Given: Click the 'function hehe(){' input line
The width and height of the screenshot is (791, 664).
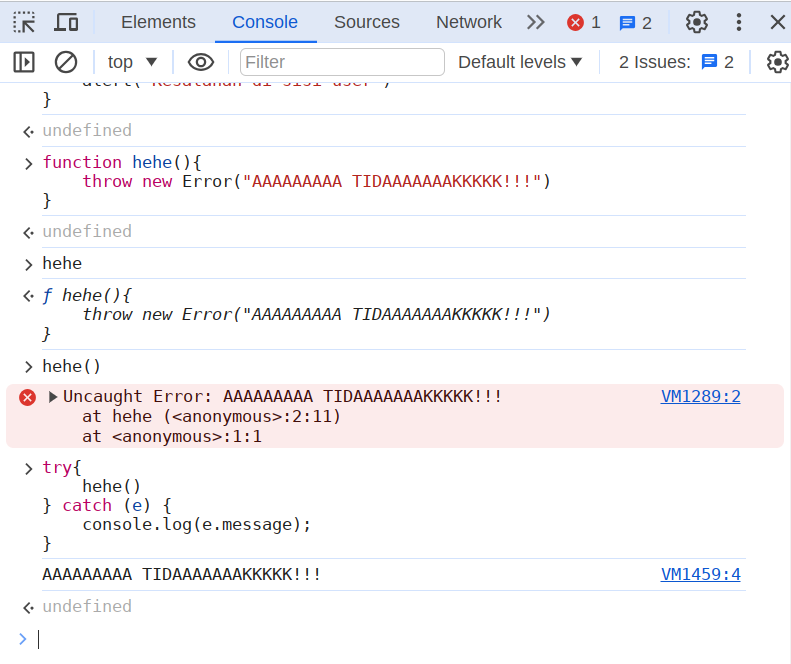Looking at the screenshot, I should 122,162.
